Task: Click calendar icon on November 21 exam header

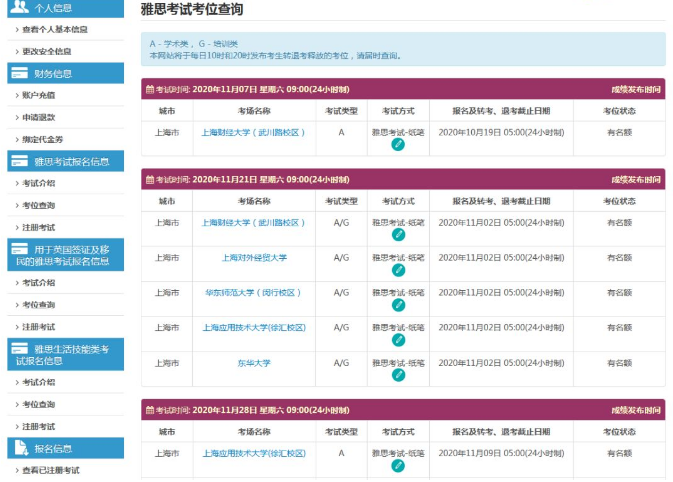Action: pyautogui.click(x=150, y=179)
